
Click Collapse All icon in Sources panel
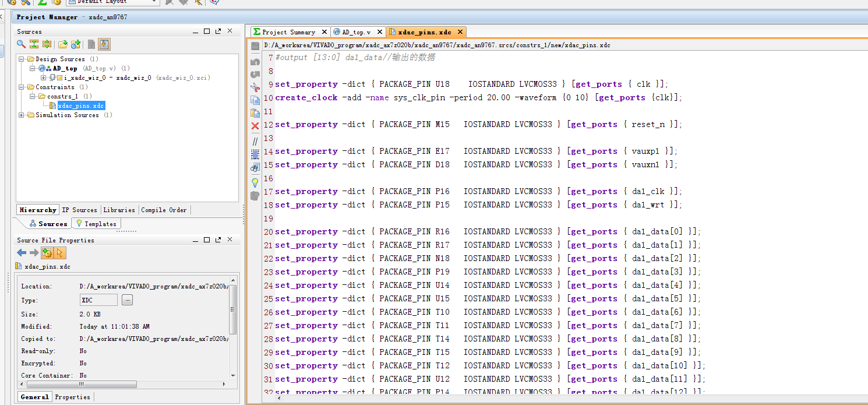(34, 44)
